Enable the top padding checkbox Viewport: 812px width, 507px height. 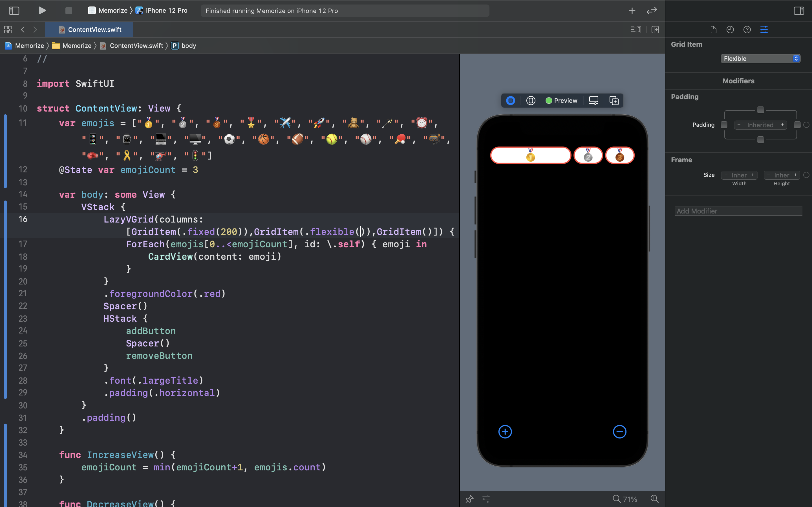760,110
